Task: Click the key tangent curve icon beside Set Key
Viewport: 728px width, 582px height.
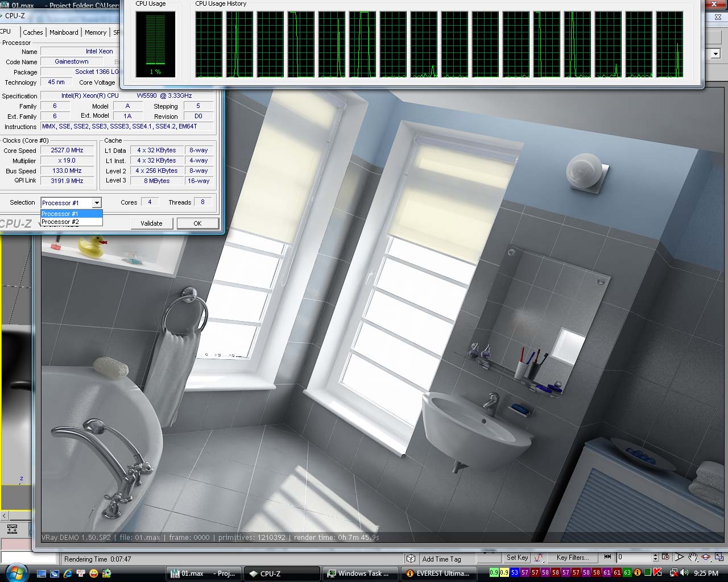Action: point(538,558)
